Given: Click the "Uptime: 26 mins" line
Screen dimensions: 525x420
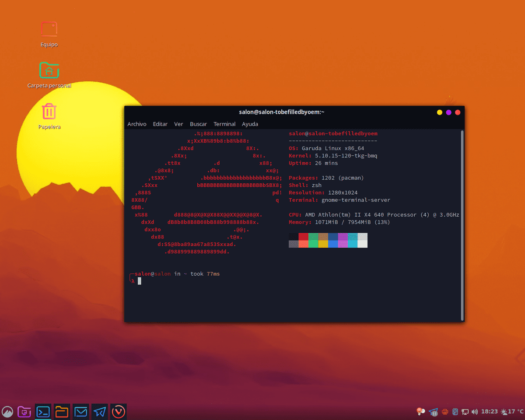Looking at the screenshot, I should 313,163.
